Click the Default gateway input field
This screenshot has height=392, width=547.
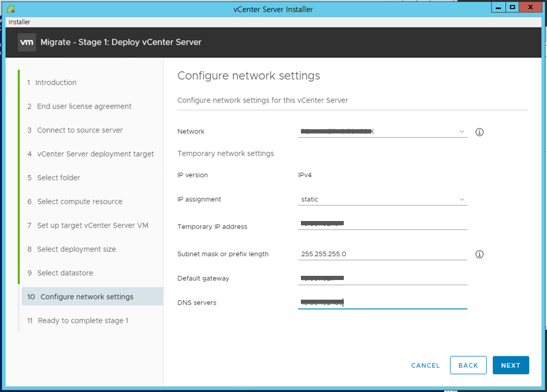coord(383,279)
